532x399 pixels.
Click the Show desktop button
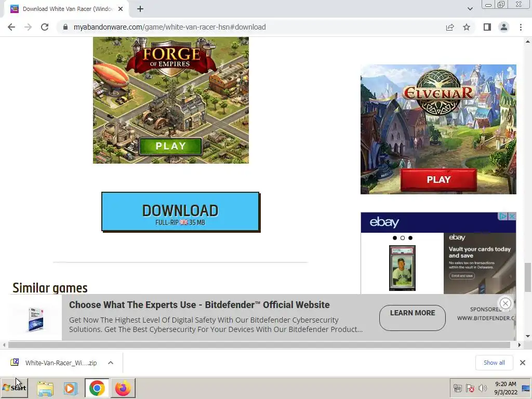[x=526, y=388]
